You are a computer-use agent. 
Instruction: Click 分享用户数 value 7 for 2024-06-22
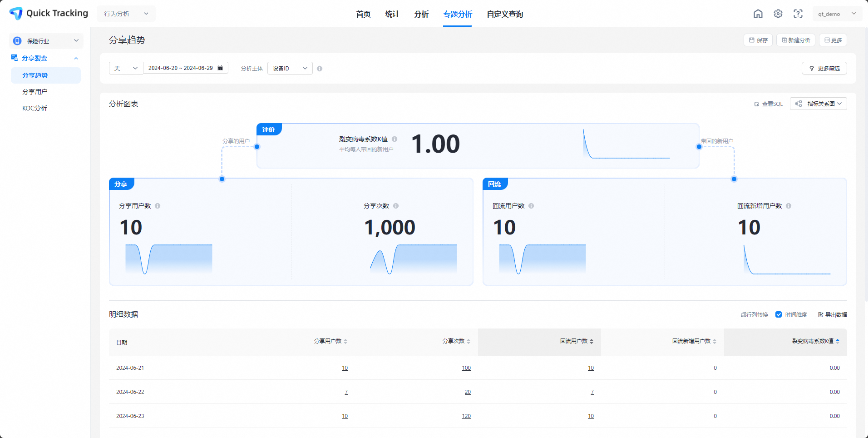coord(346,392)
